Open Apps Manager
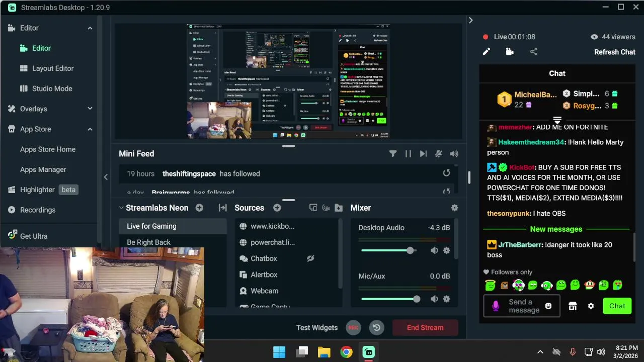Screen dimensions: 644x362 tap(43, 169)
